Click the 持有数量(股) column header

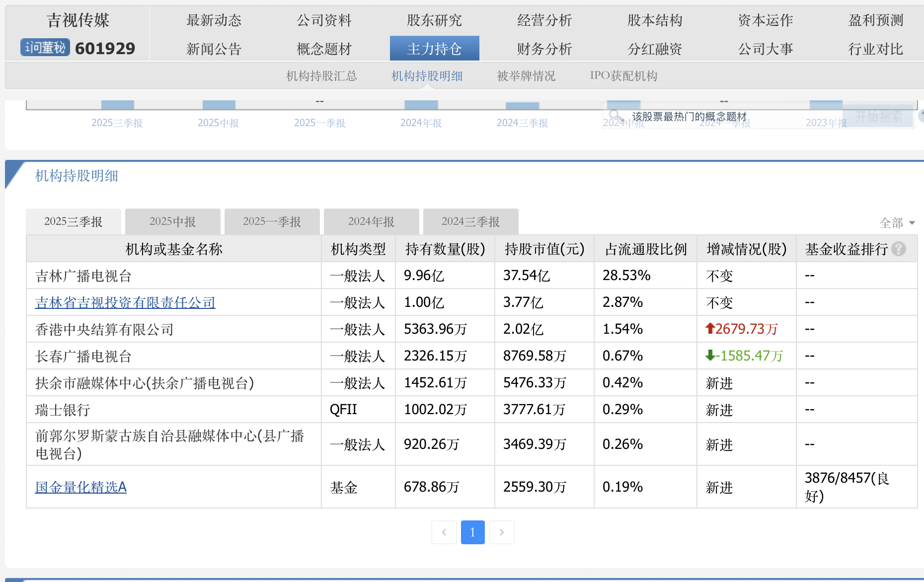point(445,249)
